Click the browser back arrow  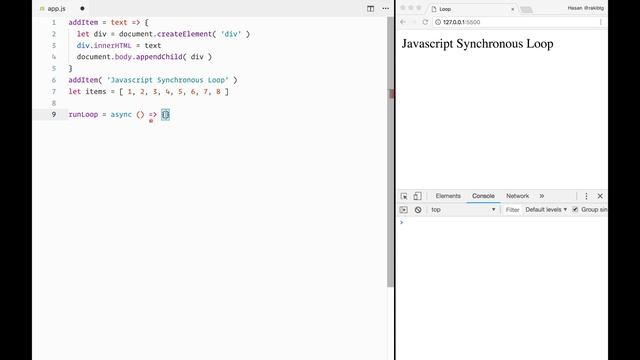[x=403, y=22]
